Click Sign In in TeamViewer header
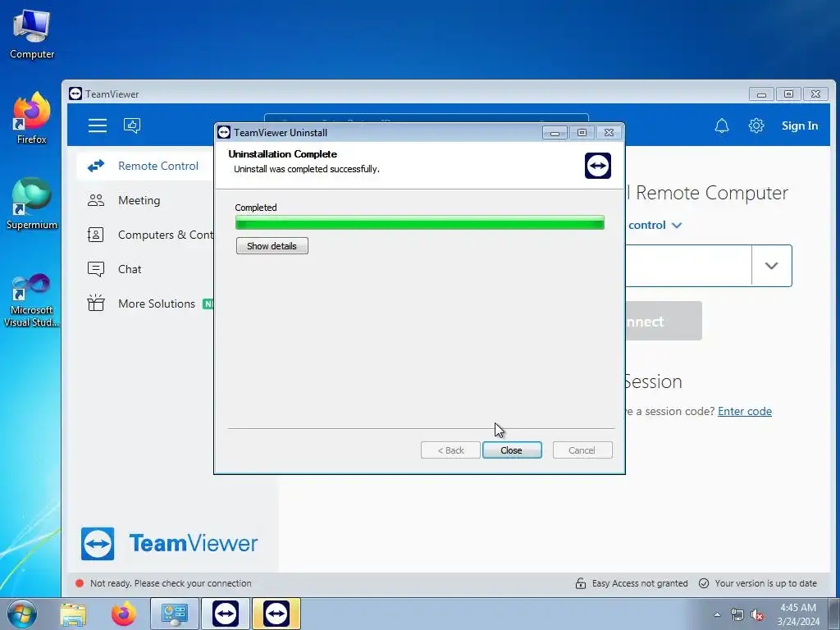Screen dimensions: 840x630 [799, 126]
